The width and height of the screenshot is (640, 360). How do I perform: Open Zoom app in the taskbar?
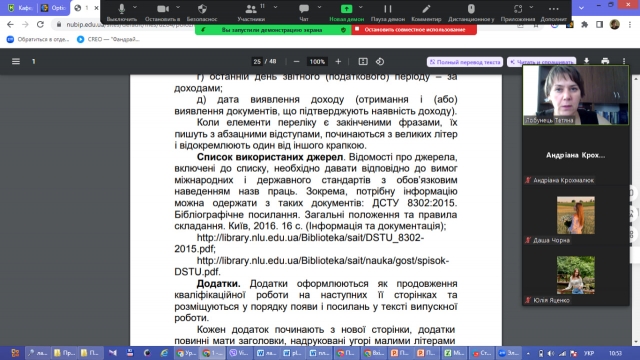tap(509, 353)
